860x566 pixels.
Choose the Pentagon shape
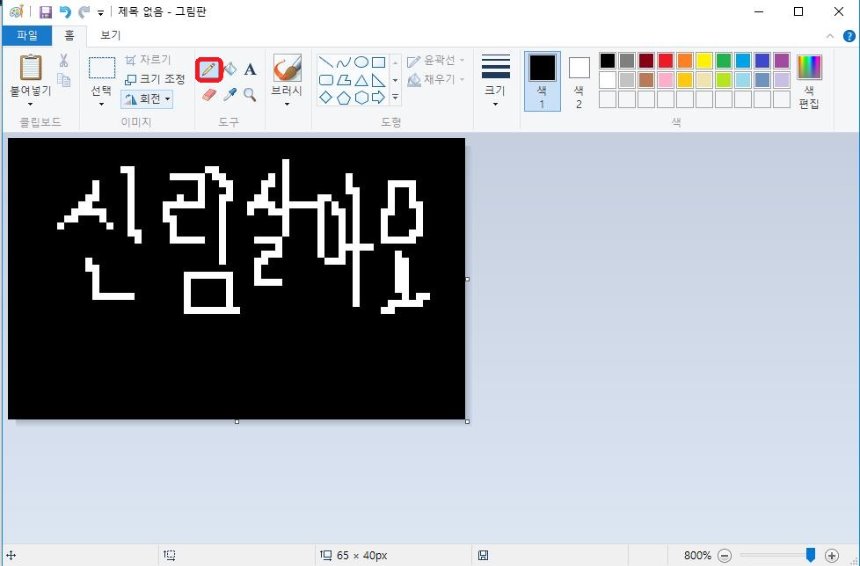click(x=343, y=98)
